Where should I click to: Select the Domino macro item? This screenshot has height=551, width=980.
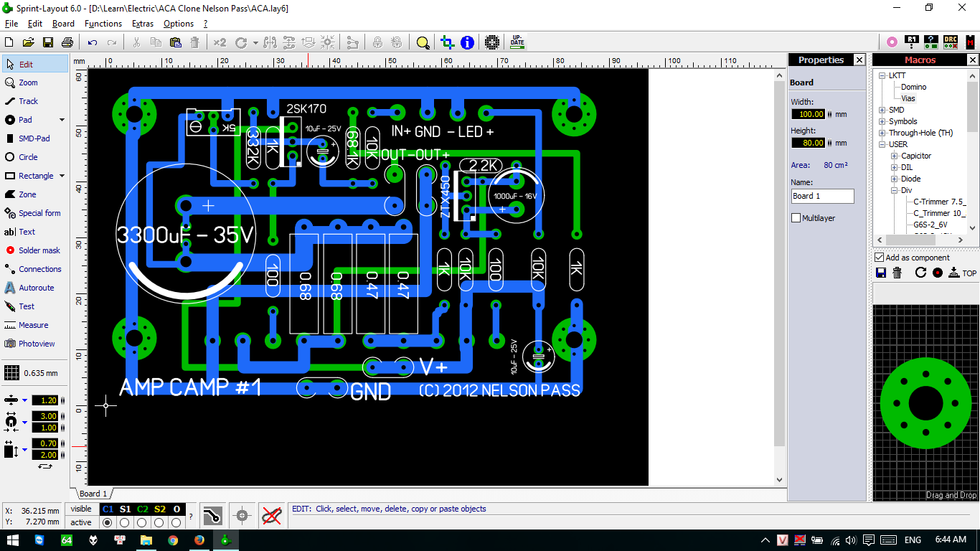[x=913, y=87]
